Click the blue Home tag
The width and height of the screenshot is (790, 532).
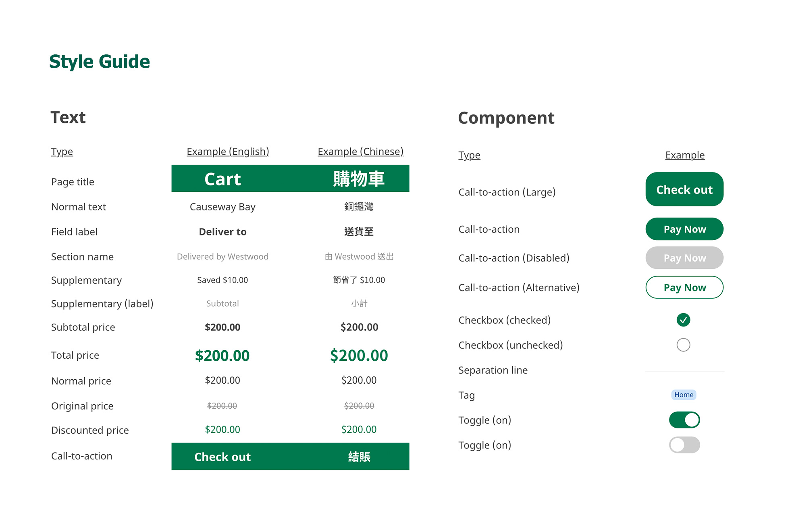(x=684, y=395)
